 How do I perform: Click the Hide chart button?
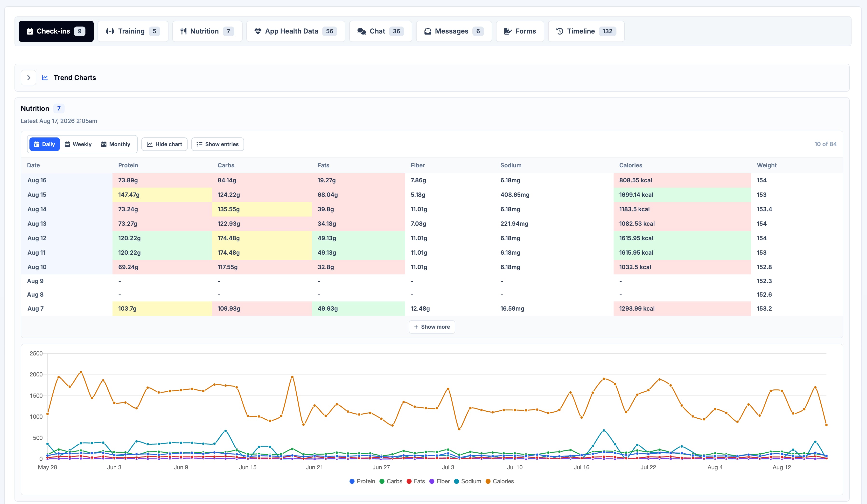(164, 144)
